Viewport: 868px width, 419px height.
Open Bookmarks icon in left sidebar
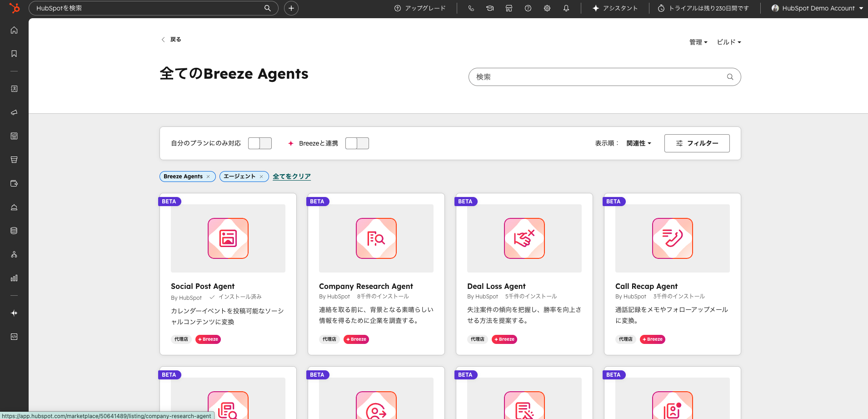click(14, 54)
